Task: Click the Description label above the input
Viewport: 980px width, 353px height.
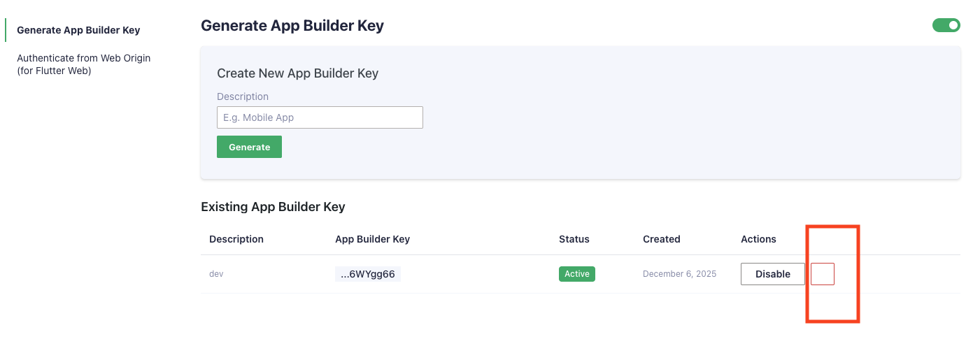Action: (x=243, y=96)
